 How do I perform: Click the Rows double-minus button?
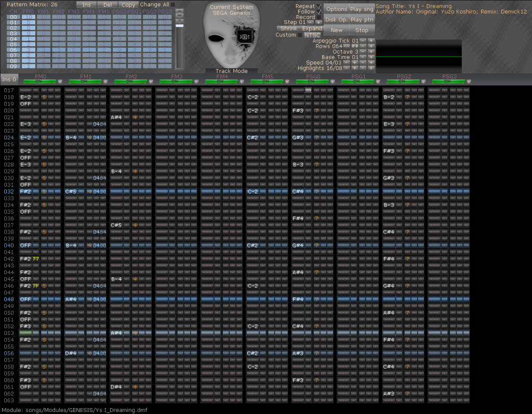[347, 46]
